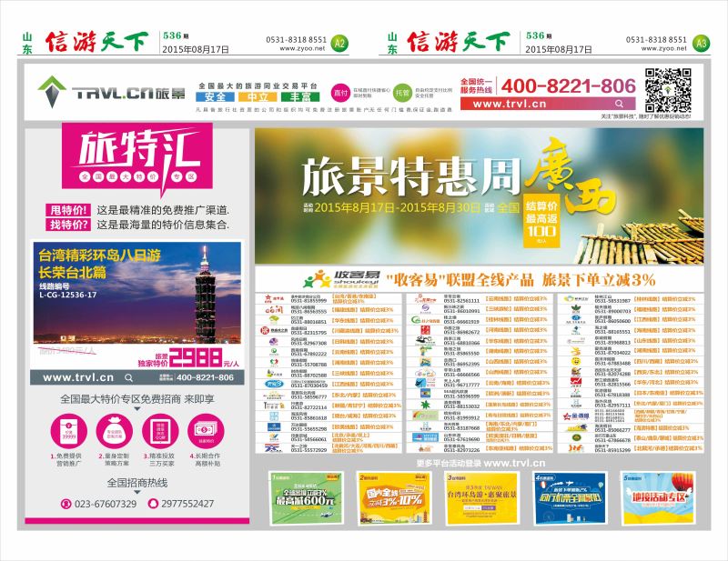
Task: Click the 536期 issue number on page A2
Action: pos(176,35)
